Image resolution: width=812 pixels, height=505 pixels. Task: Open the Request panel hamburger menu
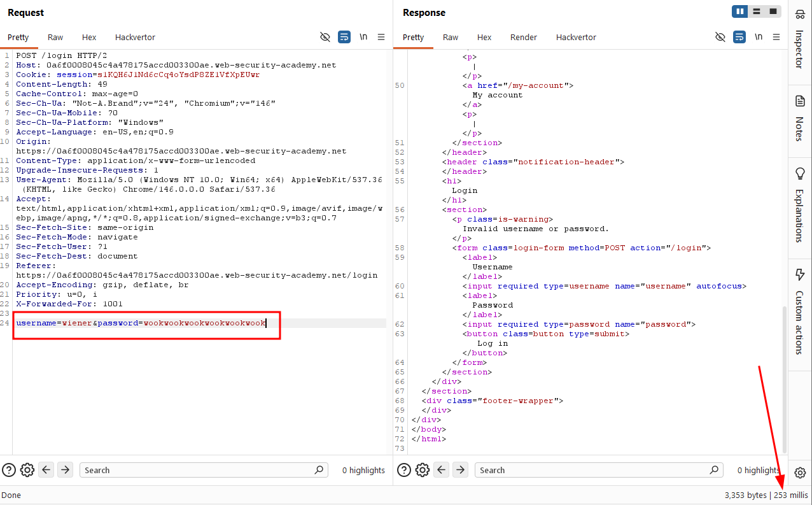(381, 37)
